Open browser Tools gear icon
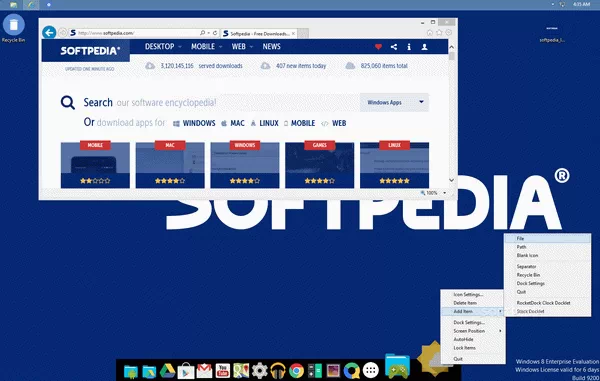This screenshot has width=600, height=381. (448, 33)
